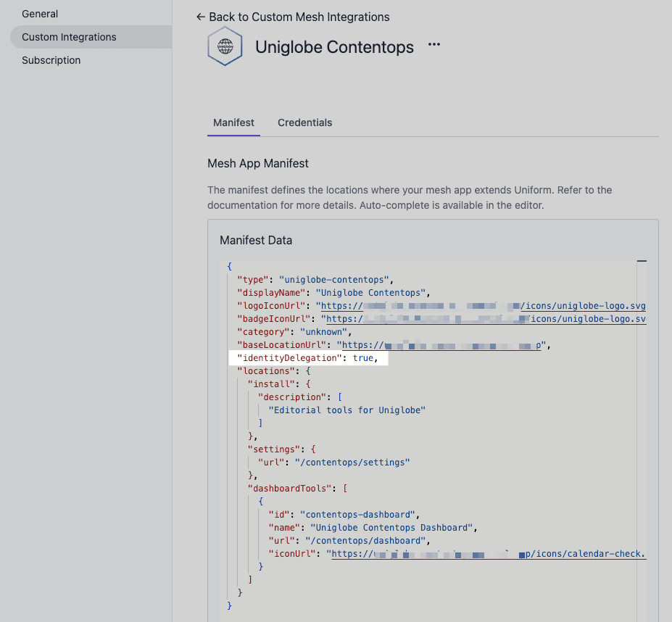The width and height of the screenshot is (672, 622).
Task: Open the three-dot more options menu
Action: tap(434, 44)
